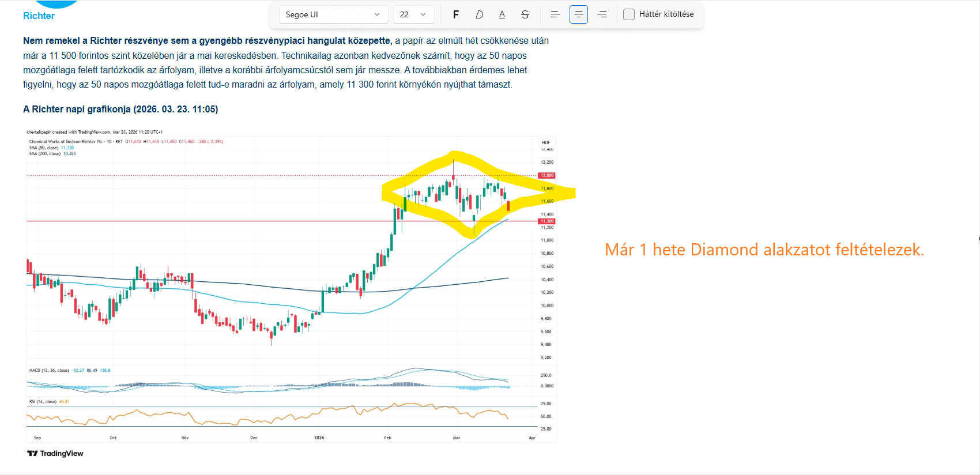Apply underline formatting to text
The width and height of the screenshot is (980, 475).
tap(502, 14)
